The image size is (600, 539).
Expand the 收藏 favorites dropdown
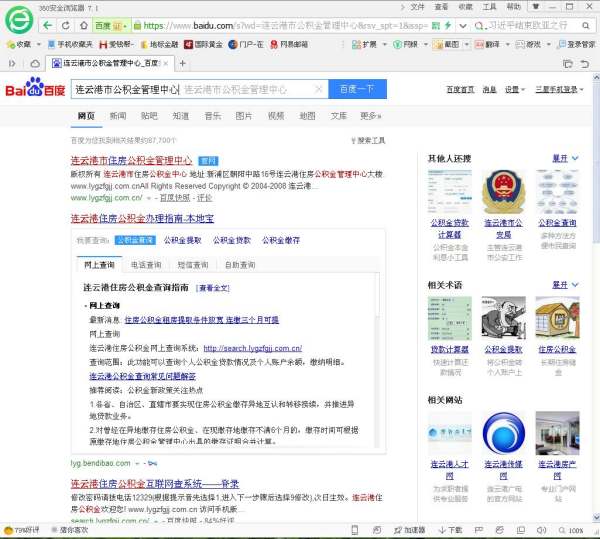pos(39,44)
